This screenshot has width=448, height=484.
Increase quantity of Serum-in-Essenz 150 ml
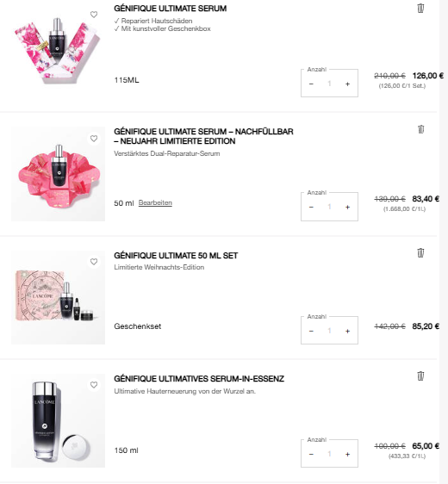(x=348, y=455)
